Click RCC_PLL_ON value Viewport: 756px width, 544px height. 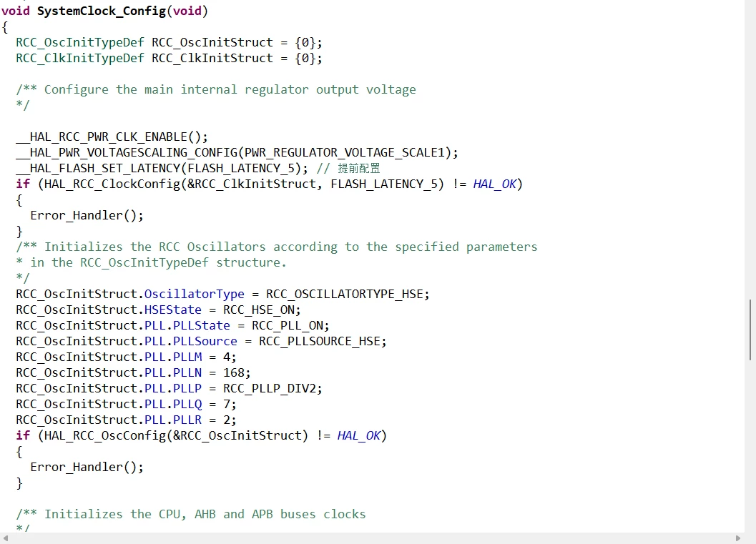point(289,326)
